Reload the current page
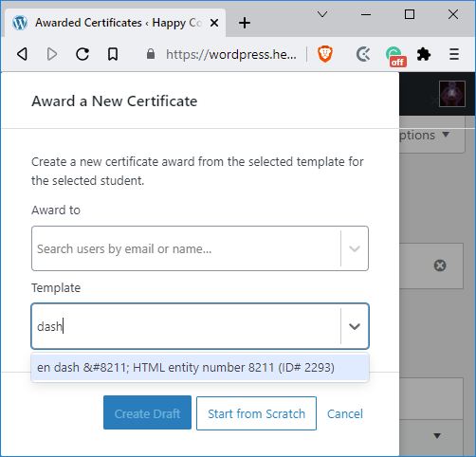This screenshot has width=476, height=457. 82,54
